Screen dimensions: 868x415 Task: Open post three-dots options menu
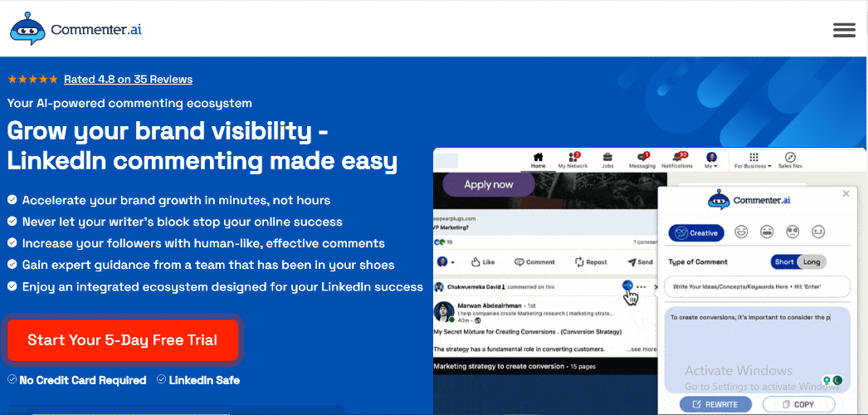tap(641, 286)
